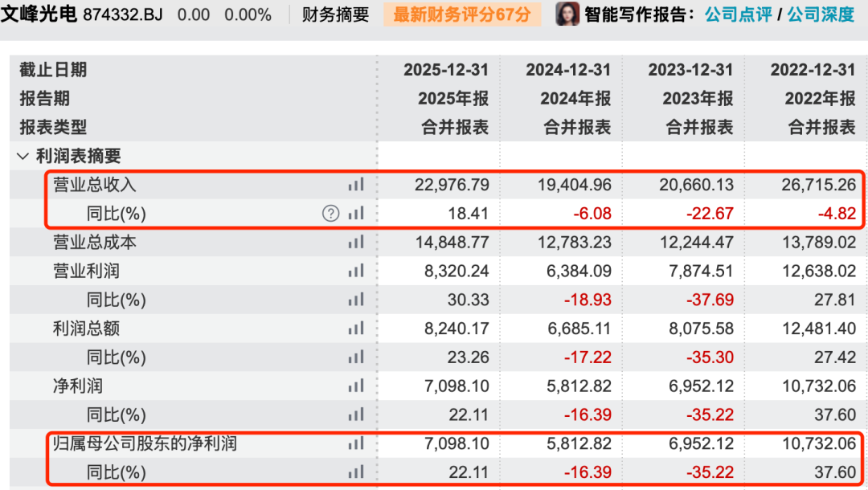Click total profit growth 23.26
Screen dimensions: 868x490
point(469,357)
